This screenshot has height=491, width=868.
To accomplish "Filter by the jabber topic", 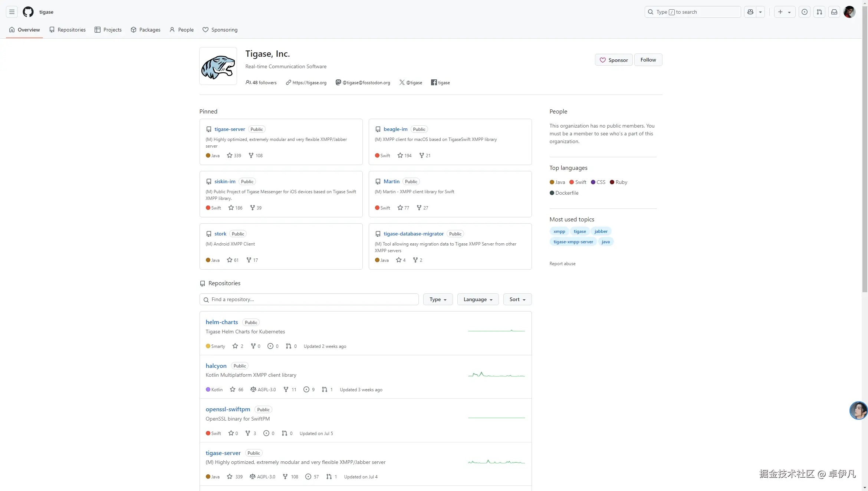I will pos(601,231).
